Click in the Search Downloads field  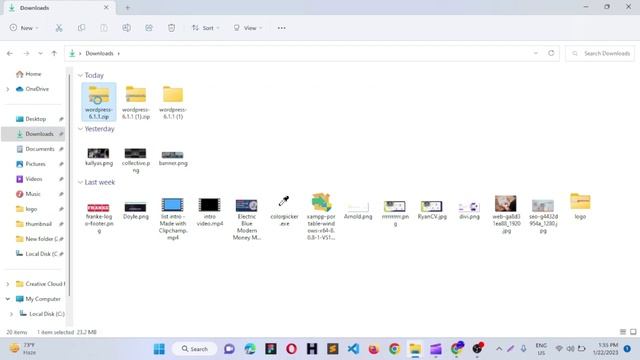click(600, 53)
